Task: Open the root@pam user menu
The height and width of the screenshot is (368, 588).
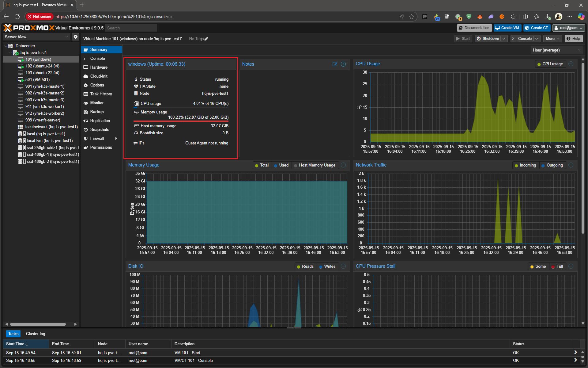Action: [568, 28]
